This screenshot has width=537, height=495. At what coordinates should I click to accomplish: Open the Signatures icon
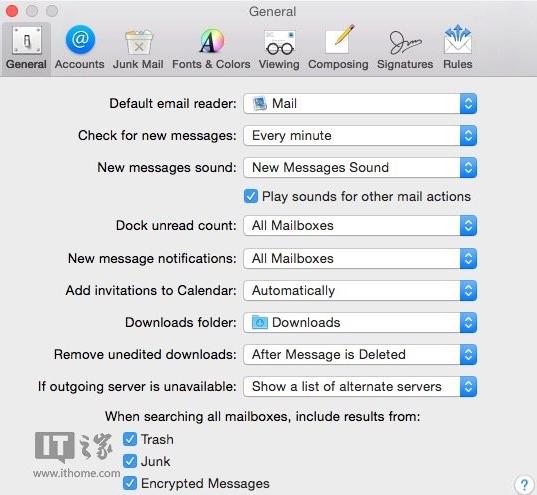click(x=405, y=42)
